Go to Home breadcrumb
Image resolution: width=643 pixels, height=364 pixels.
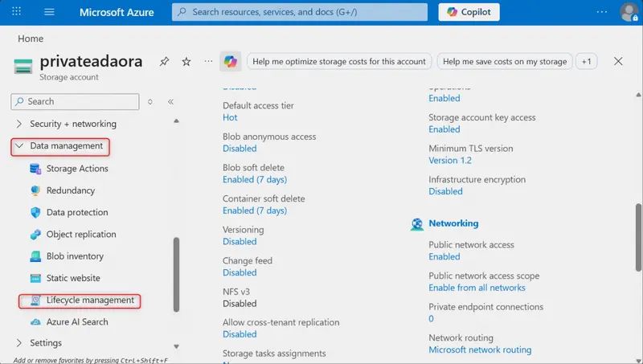(31, 39)
